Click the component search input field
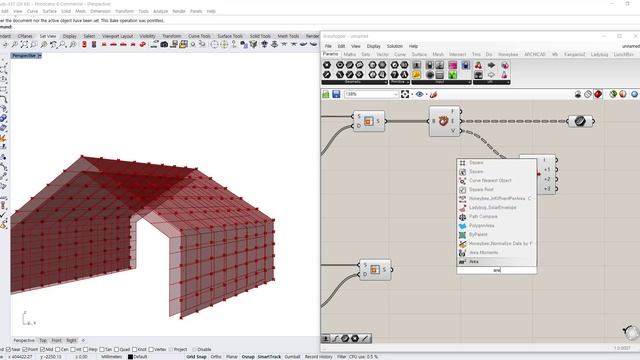Image resolution: width=640 pixels, height=360 pixels. point(496,270)
